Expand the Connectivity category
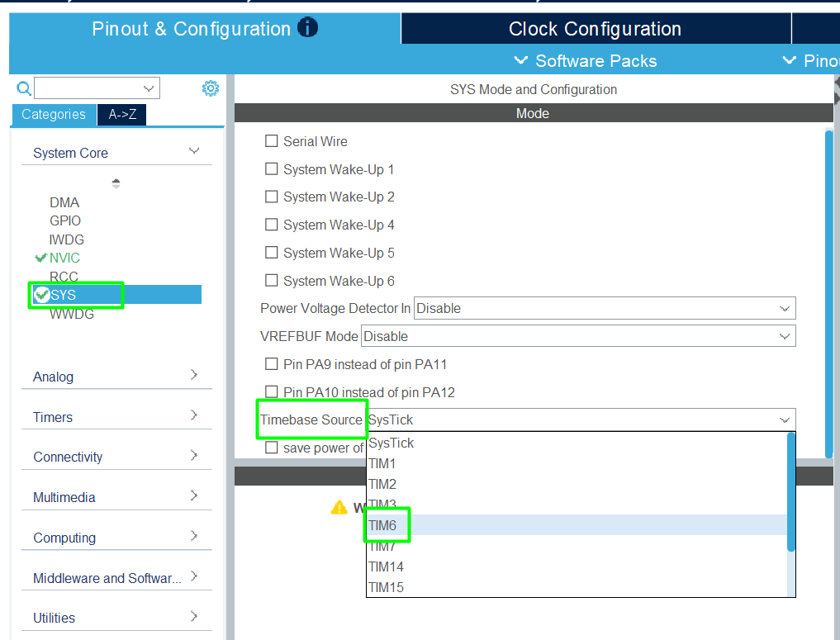This screenshot has height=640, width=840. pos(116,457)
